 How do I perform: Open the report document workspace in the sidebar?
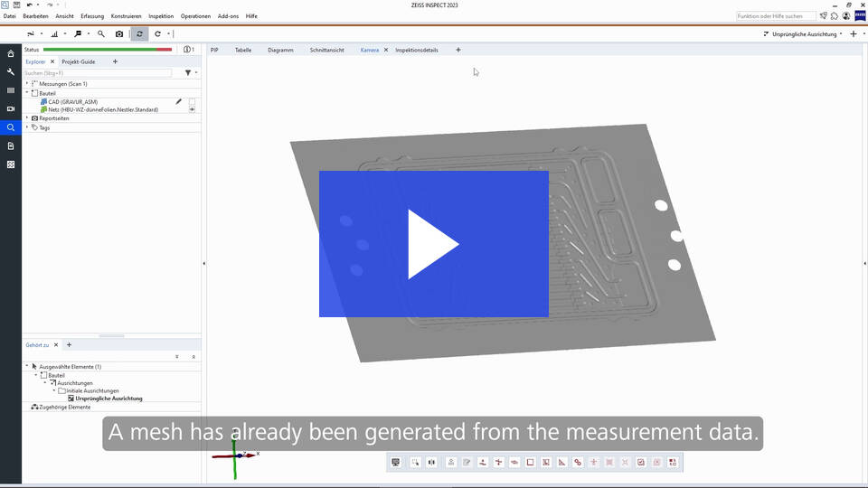(11, 146)
